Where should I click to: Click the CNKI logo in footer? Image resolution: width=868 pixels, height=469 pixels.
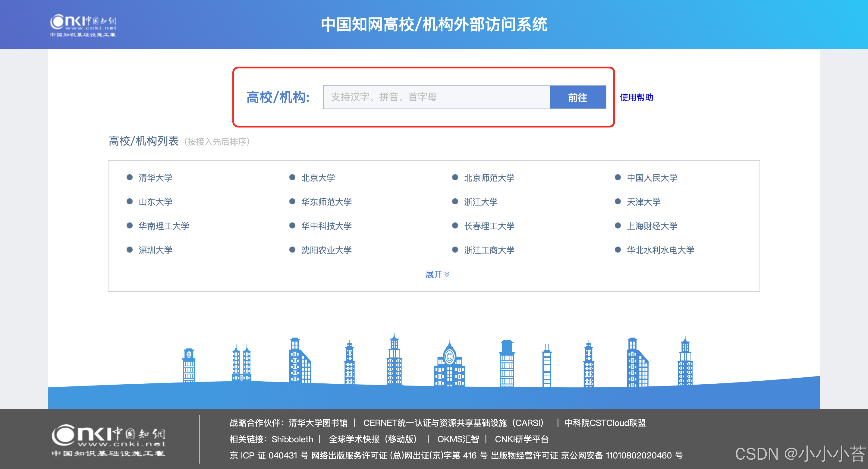pos(108,440)
